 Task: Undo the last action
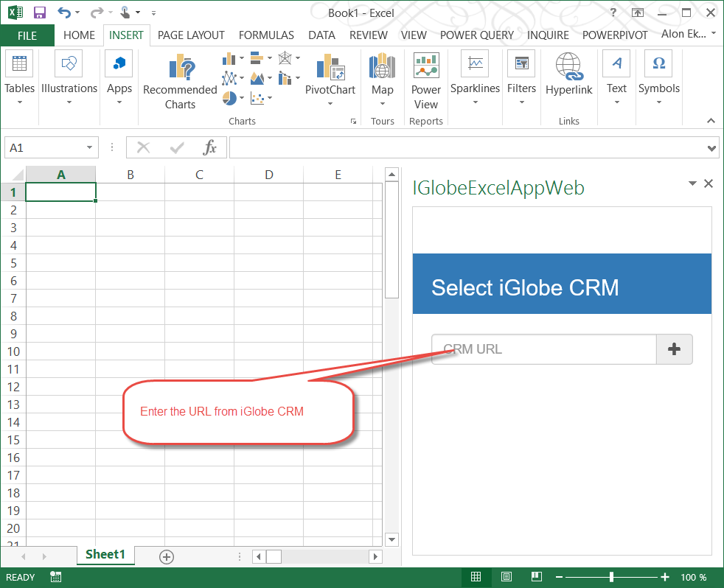(63, 13)
